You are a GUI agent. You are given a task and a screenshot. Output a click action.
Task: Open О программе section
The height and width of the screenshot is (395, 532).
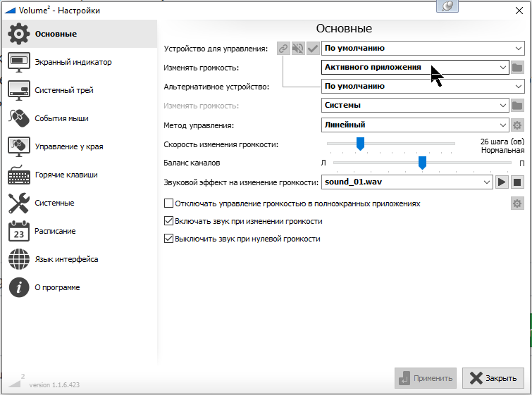(x=80, y=287)
